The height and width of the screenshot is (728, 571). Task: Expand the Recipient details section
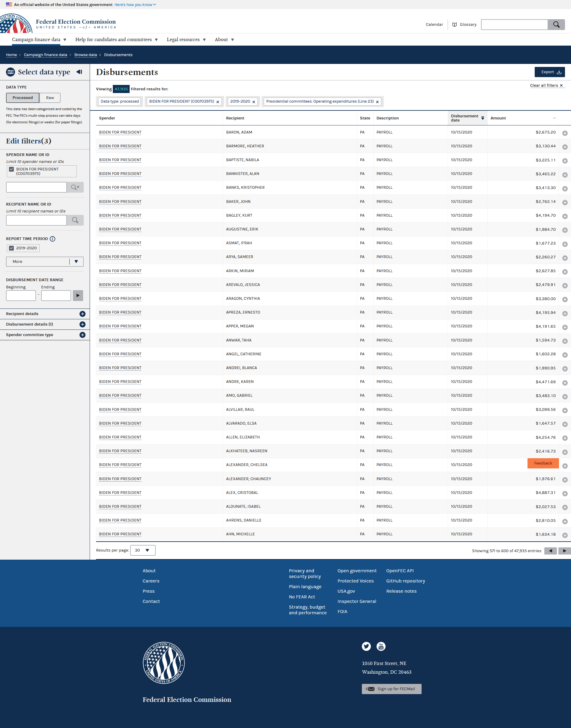(x=45, y=314)
